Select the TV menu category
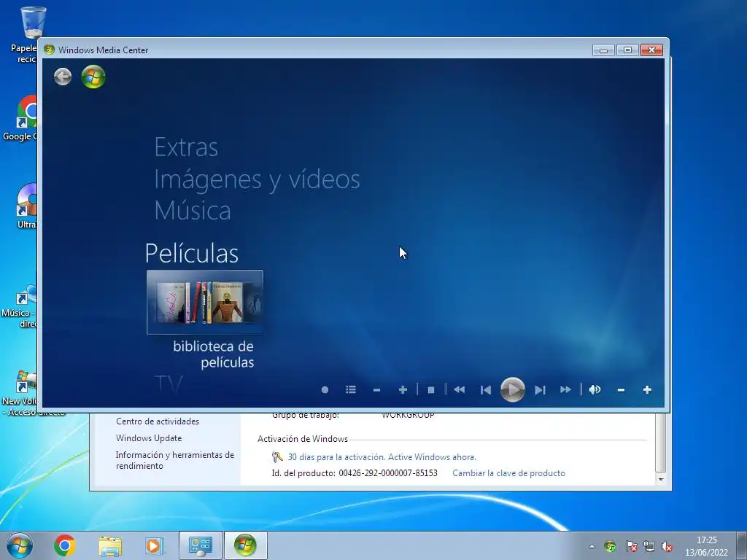 tap(169, 384)
